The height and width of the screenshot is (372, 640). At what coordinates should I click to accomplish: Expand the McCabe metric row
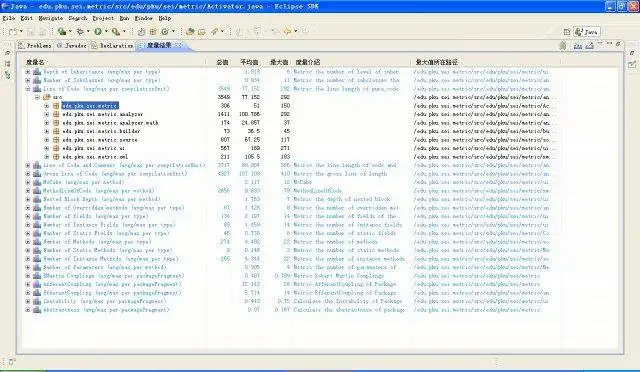tap(28, 182)
